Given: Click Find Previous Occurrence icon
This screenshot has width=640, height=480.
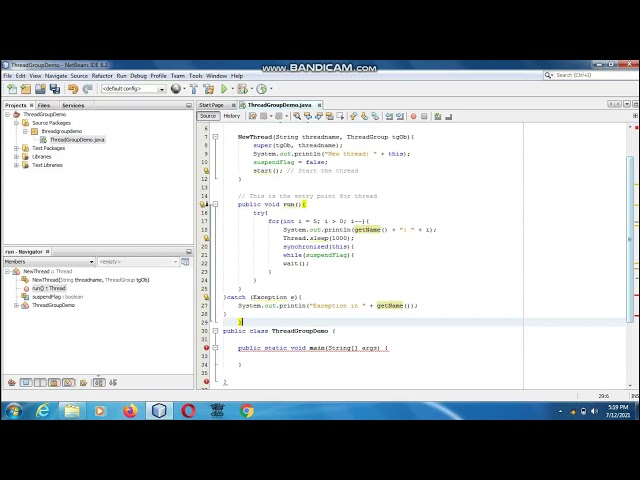Looking at the screenshot, I should tap(308, 116).
